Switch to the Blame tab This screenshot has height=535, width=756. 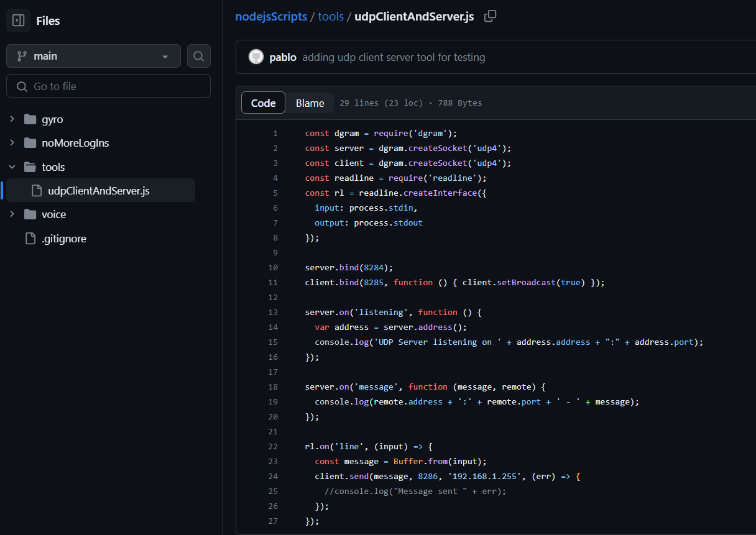pyautogui.click(x=310, y=103)
